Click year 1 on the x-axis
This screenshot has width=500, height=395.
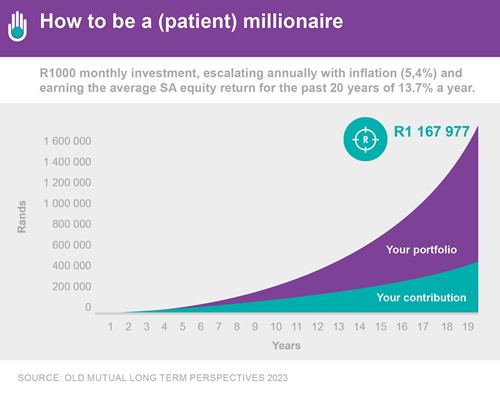click(x=111, y=327)
